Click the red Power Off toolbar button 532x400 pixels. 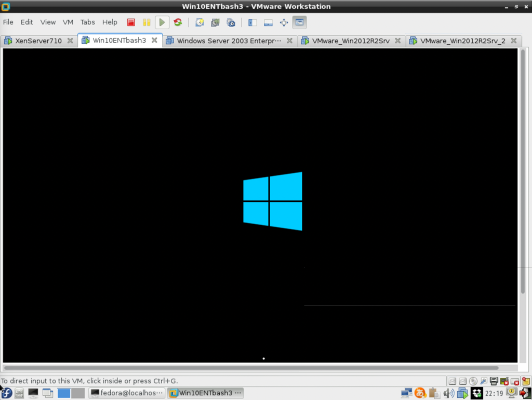point(131,22)
